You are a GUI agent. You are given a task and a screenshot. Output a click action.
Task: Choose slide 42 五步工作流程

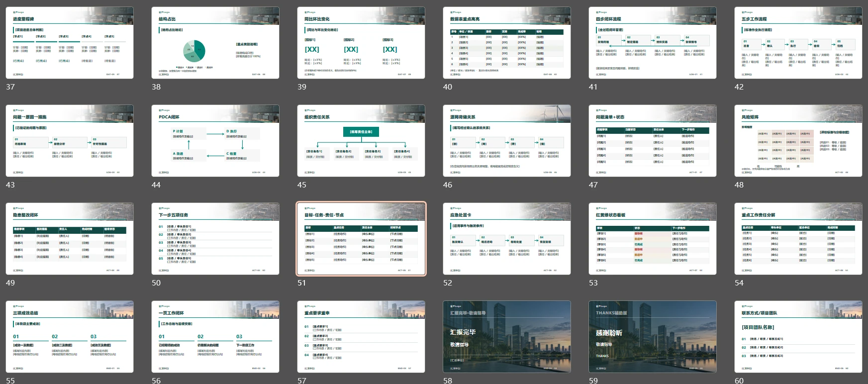798,43
